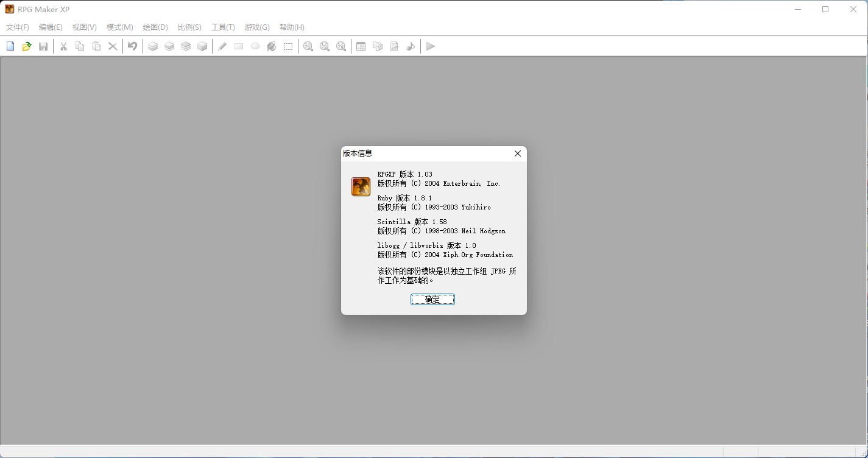Select the second map layer icon
Screen dimensions: 868x458
169,46
